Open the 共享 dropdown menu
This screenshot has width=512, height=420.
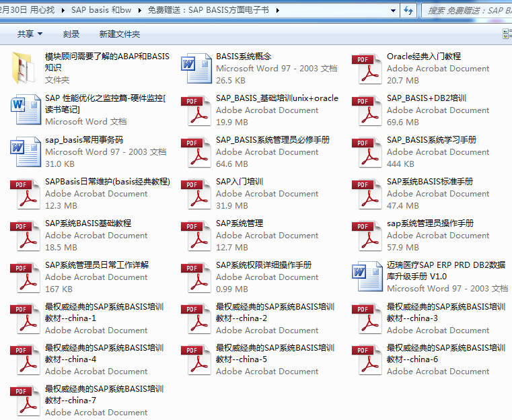[x=30, y=34]
